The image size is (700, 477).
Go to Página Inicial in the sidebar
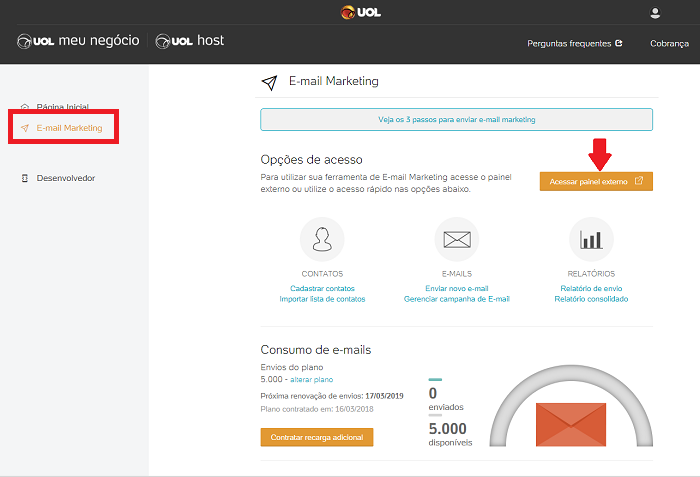coord(62,107)
